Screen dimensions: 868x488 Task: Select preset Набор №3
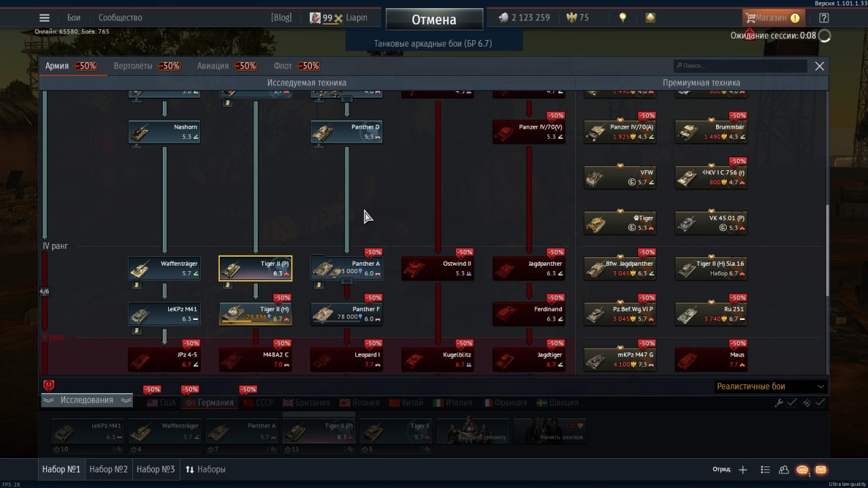pos(155,469)
